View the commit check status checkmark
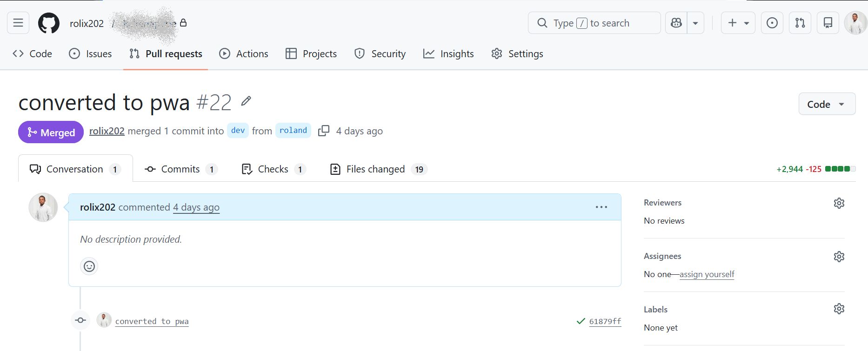Image resolution: width=868 pixels, height=351 pixels. coord(581,321)
